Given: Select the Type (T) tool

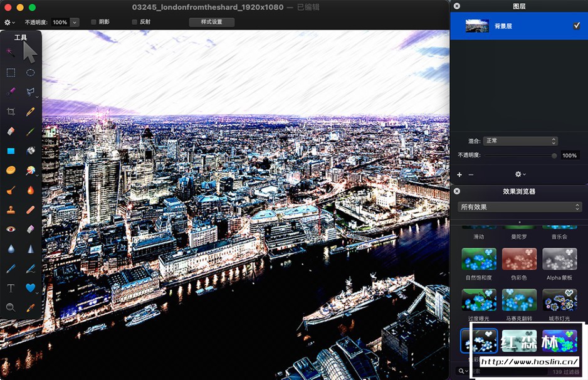Looking at the screenshot, I should (x=11, y=288).
